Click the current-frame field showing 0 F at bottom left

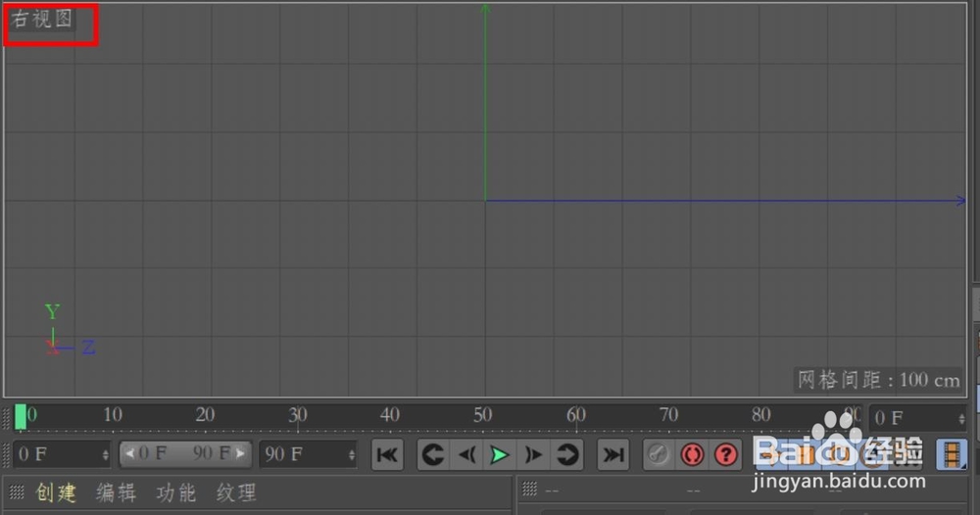coord(61,454)
